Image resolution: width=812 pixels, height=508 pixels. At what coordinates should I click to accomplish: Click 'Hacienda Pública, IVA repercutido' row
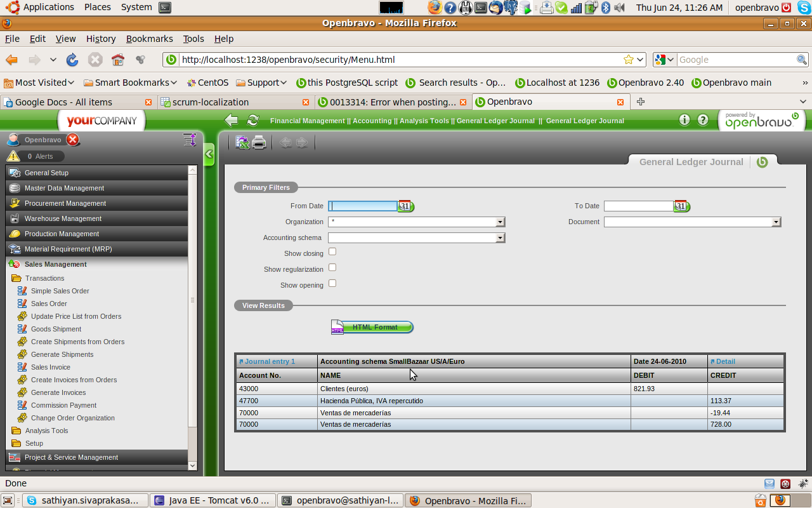point(509,401)
